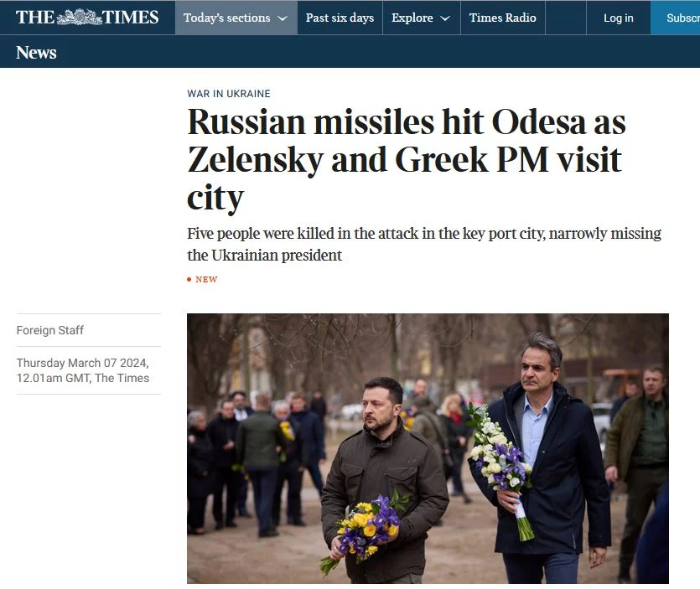Click the article standfirst about five killed
This screenshot has height=589, width=700.
(424, 244)
